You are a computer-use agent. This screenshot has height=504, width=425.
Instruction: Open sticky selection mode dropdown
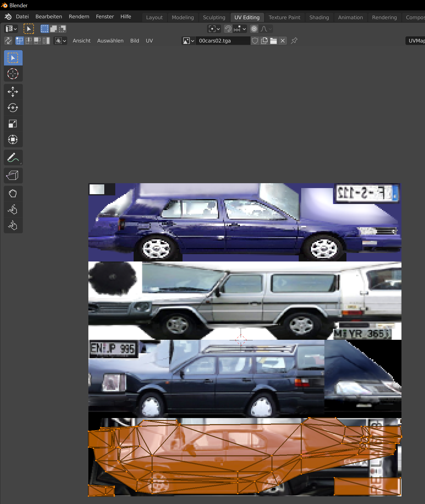coord(61,41)
